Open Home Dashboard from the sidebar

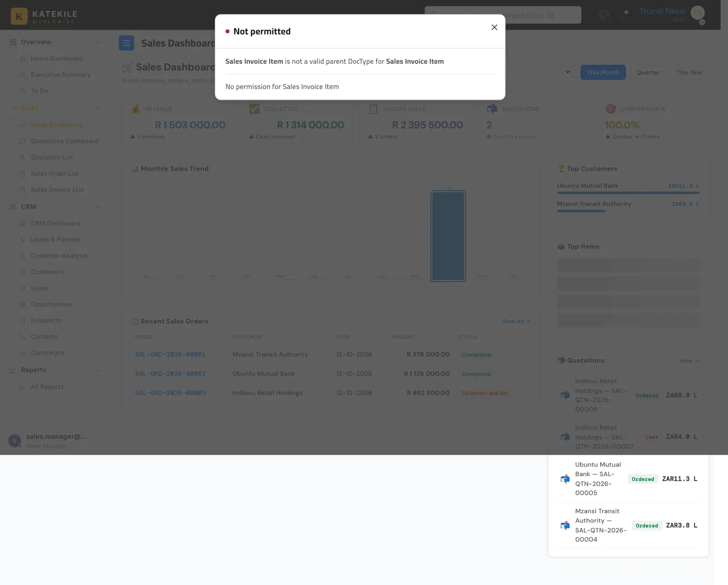[x=57, y=59]
